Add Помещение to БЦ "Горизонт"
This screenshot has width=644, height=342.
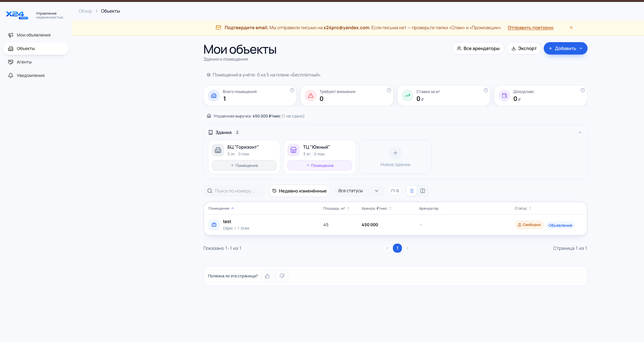244,166
